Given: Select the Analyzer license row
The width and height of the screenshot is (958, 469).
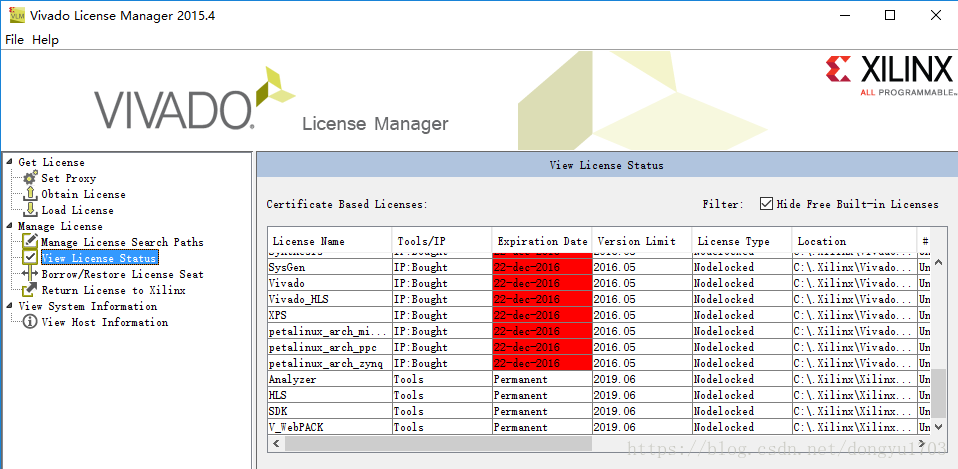Looking at the screenshot, I should (x=599, y=379).
